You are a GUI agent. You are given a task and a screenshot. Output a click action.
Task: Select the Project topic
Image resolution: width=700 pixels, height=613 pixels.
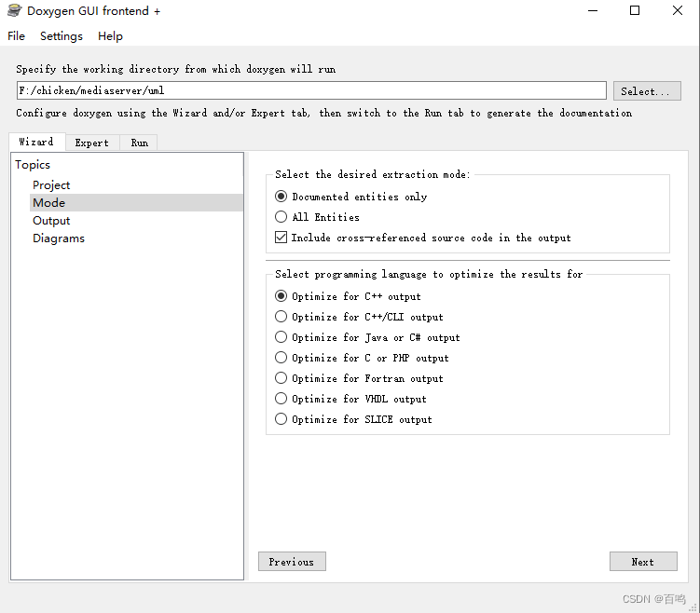pyautogui.click(x=51, y=185)
